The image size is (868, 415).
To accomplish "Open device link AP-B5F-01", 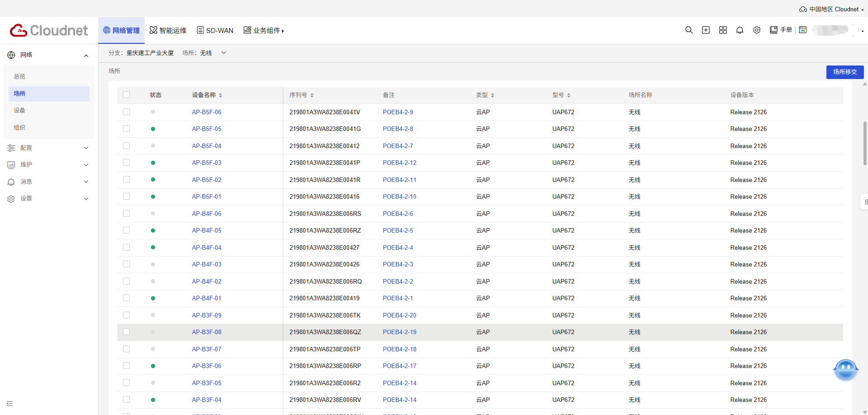I will [x=207, y=196].
